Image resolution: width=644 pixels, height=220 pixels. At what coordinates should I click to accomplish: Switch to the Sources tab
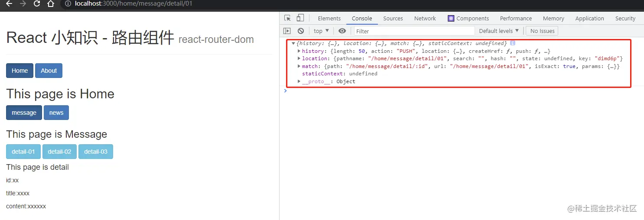[393, 18]
